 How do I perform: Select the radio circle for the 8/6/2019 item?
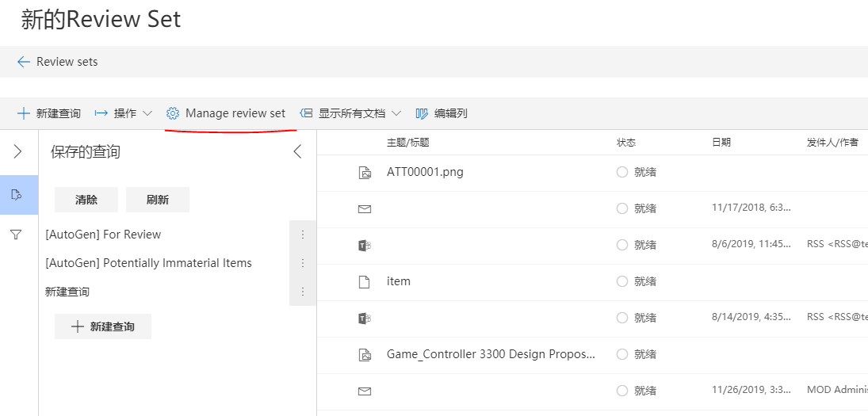point(622,245)
